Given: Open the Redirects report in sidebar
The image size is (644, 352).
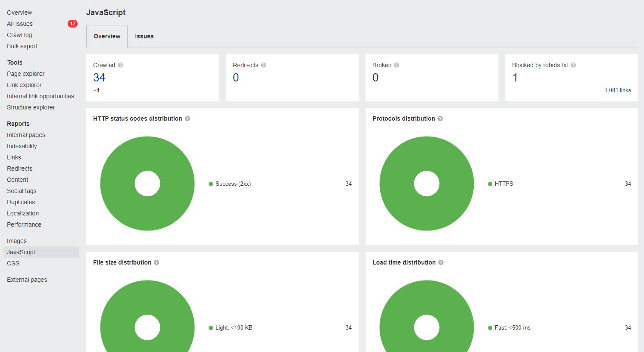Looking at the screenshot, I should (x=20, y=168).
